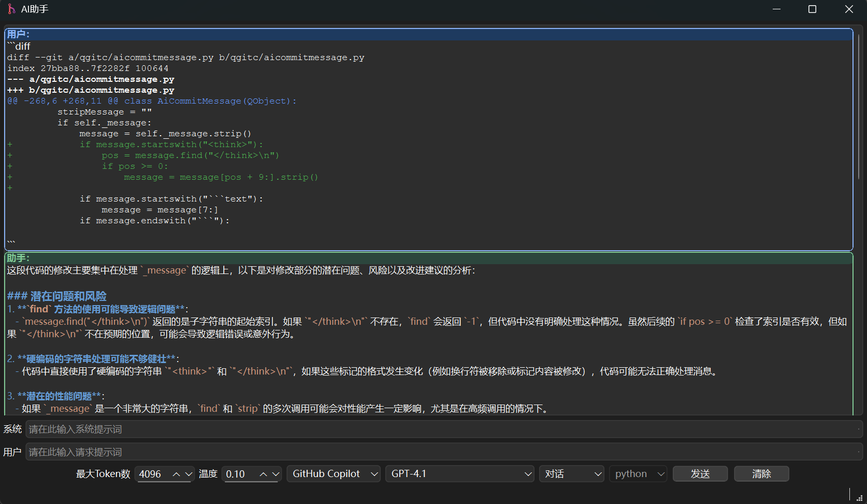Click the added line 'pos = message.find'
Screen dimensions: 867x504
coord(190,155)
